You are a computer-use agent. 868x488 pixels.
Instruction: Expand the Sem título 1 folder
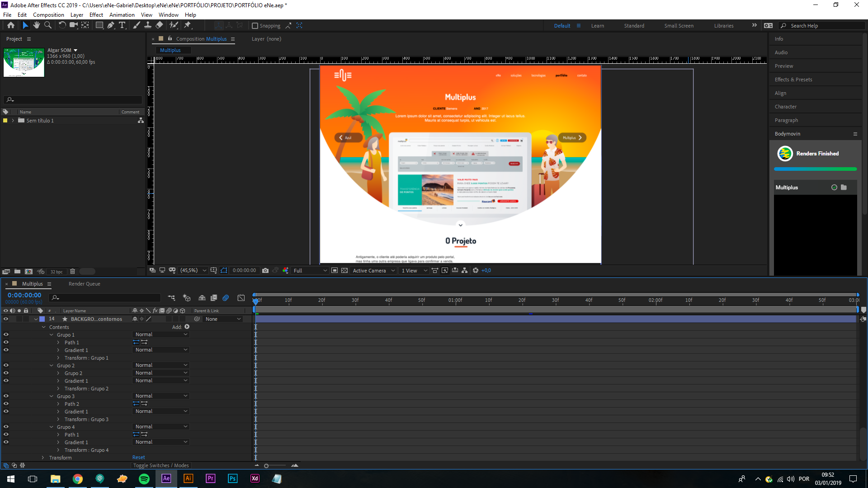click(x=13, y=121)
